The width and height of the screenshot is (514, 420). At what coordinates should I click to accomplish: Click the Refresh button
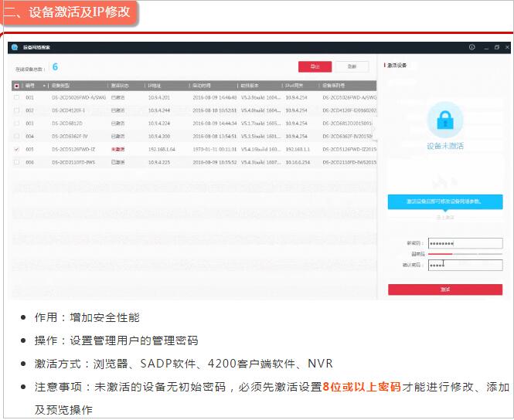click(352, 67)
